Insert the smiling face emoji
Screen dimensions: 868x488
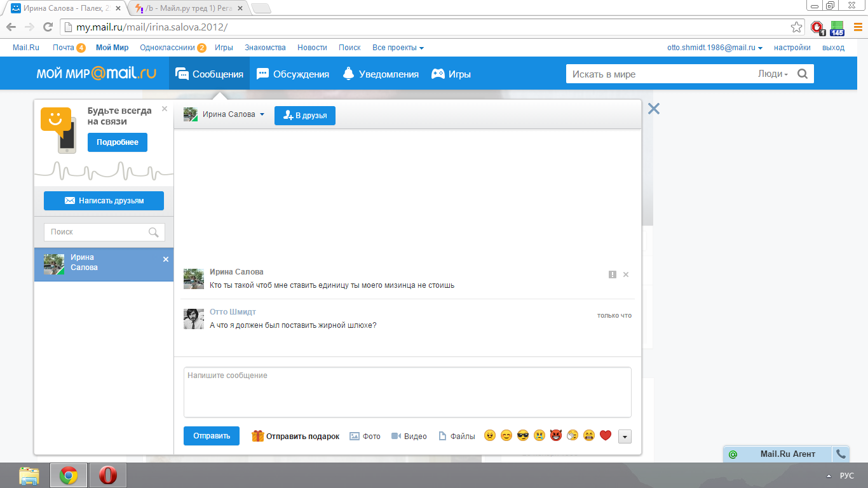tap(506, 436)
